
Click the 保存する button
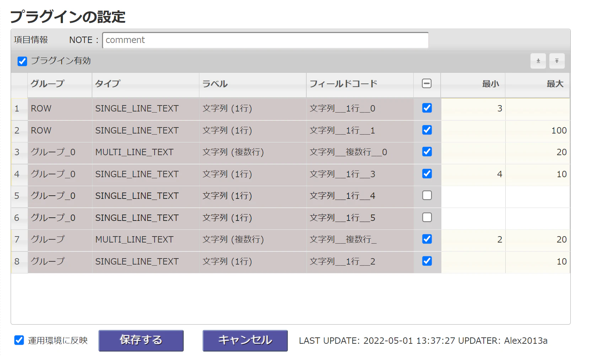point(141,341)
